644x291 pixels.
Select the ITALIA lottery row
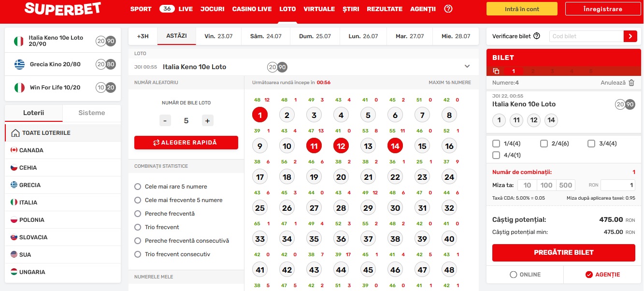[63, 203]
